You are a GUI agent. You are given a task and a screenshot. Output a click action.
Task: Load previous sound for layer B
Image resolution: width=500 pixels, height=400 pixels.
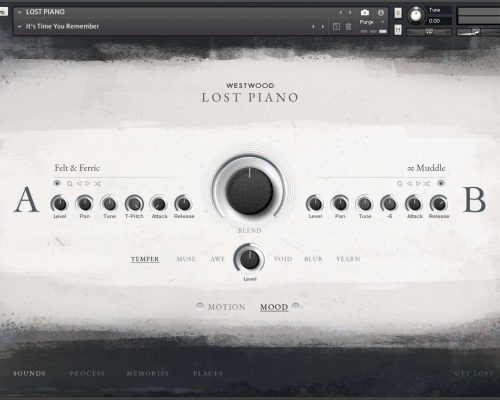pos(409,183)
